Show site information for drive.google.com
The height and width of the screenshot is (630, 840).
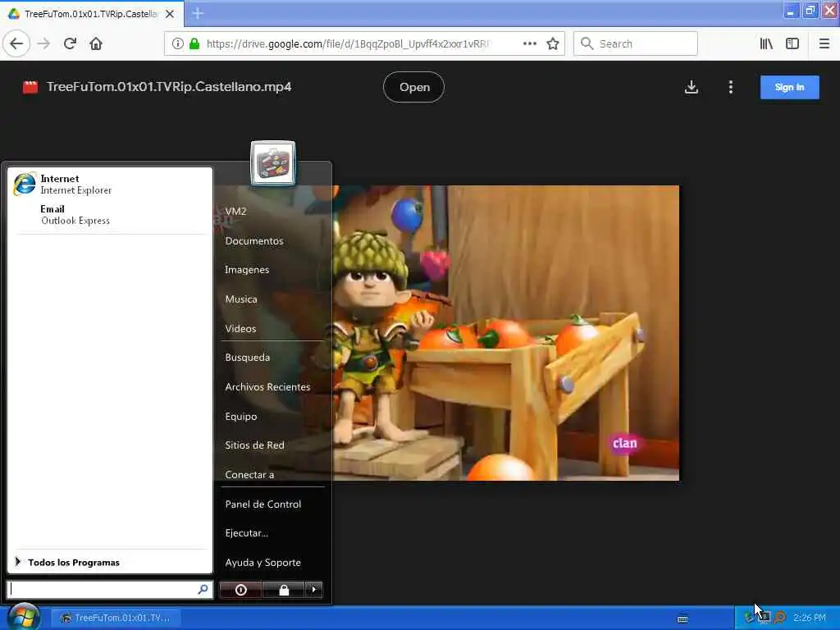coord(177,43)
